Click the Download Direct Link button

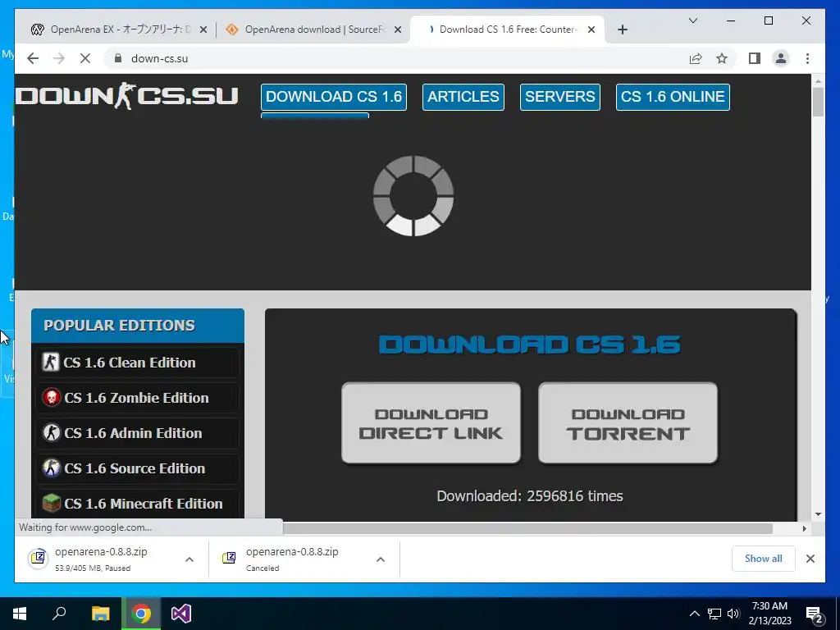[431, 423]
